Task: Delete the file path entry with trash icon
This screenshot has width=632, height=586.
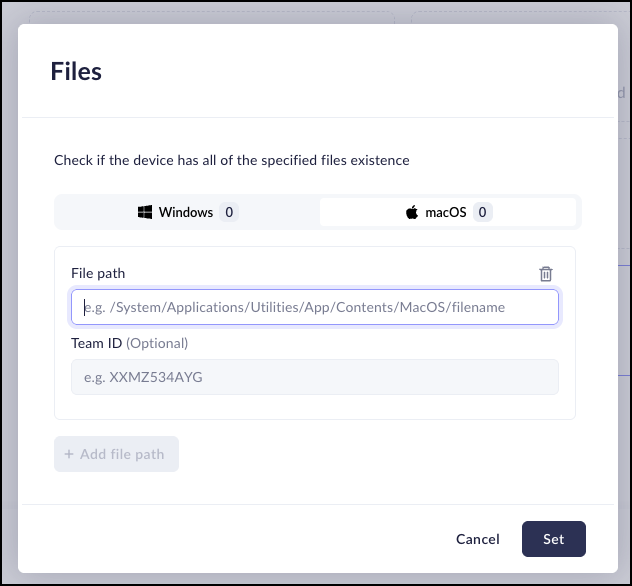Action: point(546,274)
